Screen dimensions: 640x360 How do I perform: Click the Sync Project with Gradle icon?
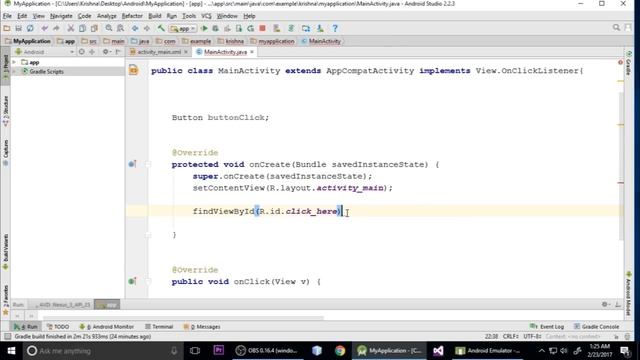[291, 28]
